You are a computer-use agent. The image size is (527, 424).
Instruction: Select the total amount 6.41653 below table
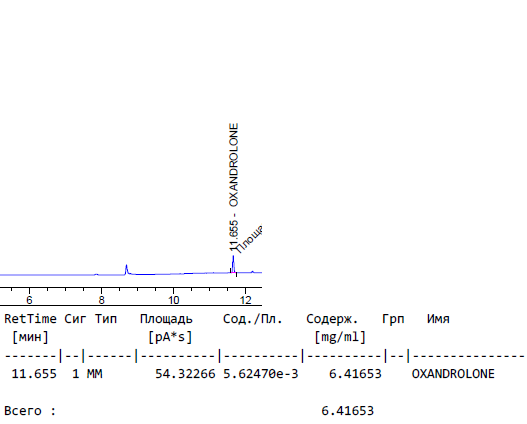pyautogui.click(x=348, y=411)
